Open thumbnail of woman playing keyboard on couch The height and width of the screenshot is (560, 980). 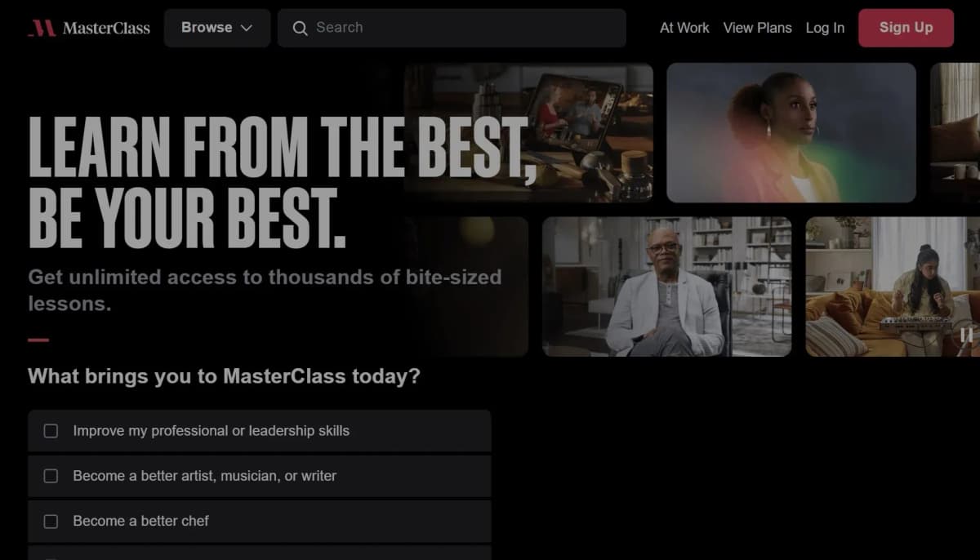tap(893, 287)
